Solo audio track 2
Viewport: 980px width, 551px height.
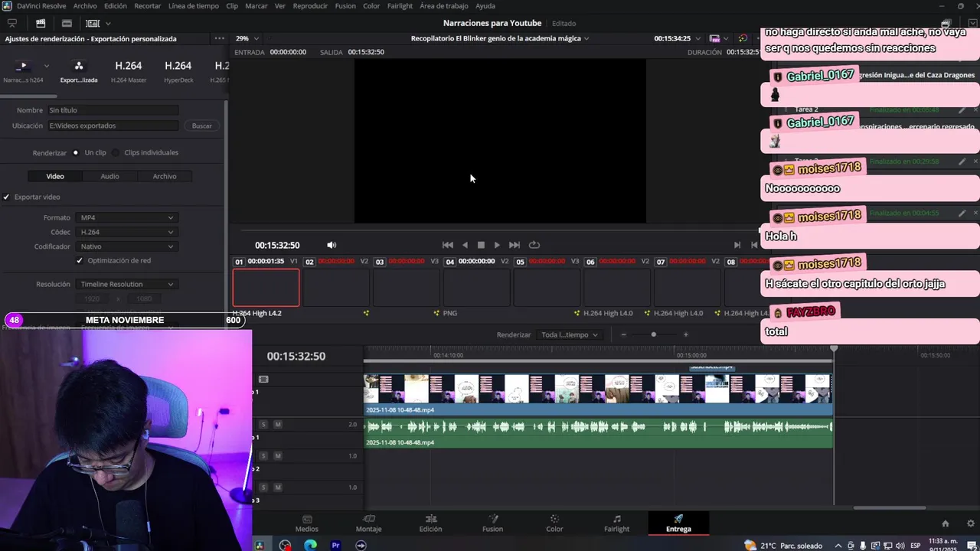[x=263, y=455]
